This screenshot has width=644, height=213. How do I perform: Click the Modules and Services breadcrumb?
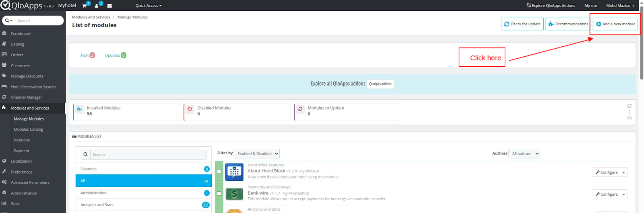point(91,17)
